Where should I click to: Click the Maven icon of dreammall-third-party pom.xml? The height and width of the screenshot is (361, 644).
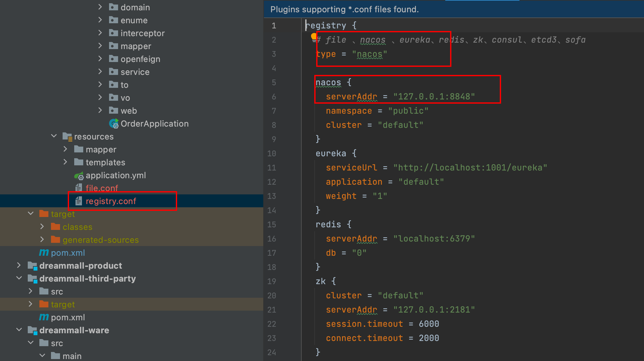[44, 317]
